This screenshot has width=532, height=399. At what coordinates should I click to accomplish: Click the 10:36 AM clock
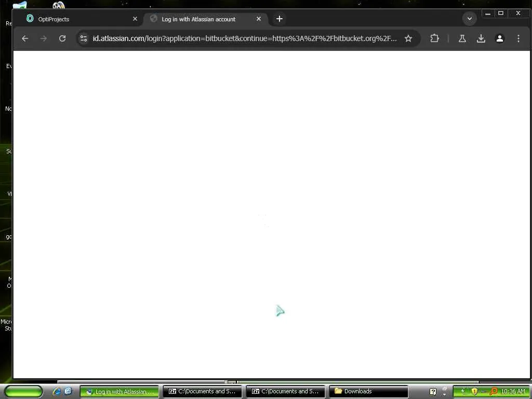click(513, 392)
